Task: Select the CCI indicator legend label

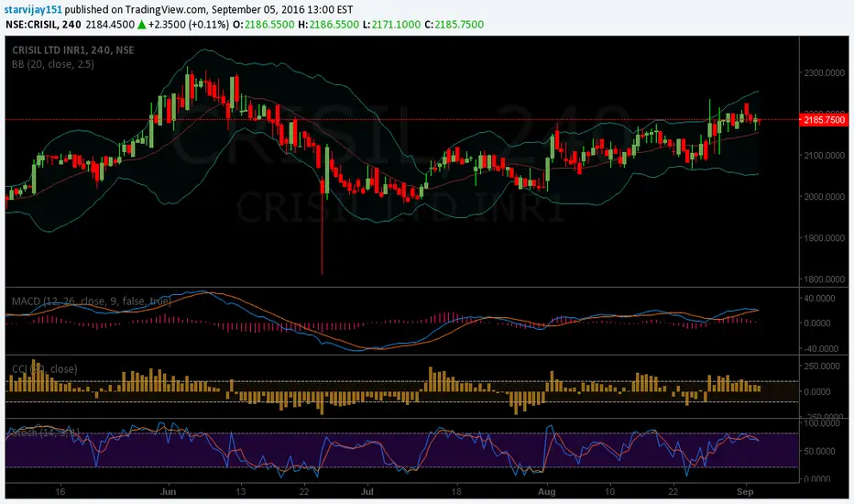Action: pyautogui.click(x=45, y=369)
